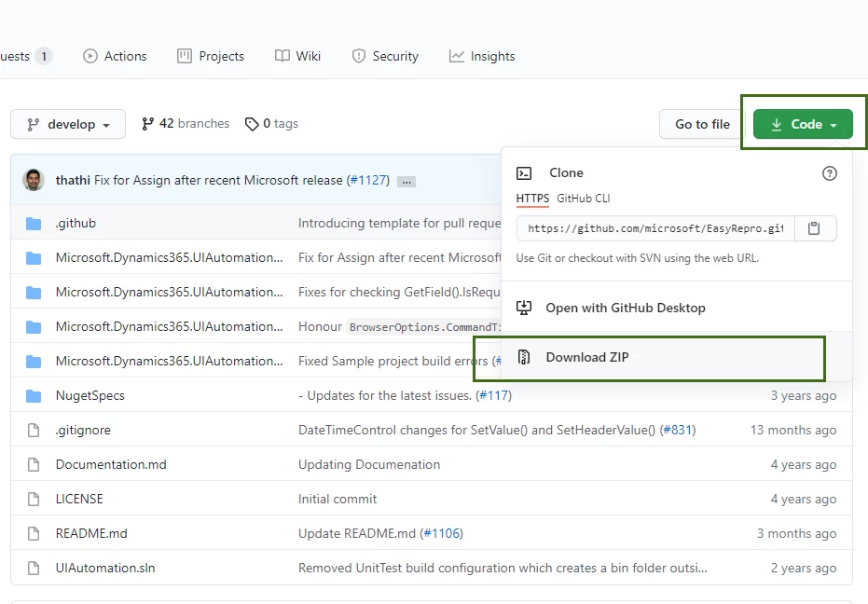The height and width of the screenshot is (604, 868).
Task: Copy the clone URL with clipboard icon
Action: 814,228
